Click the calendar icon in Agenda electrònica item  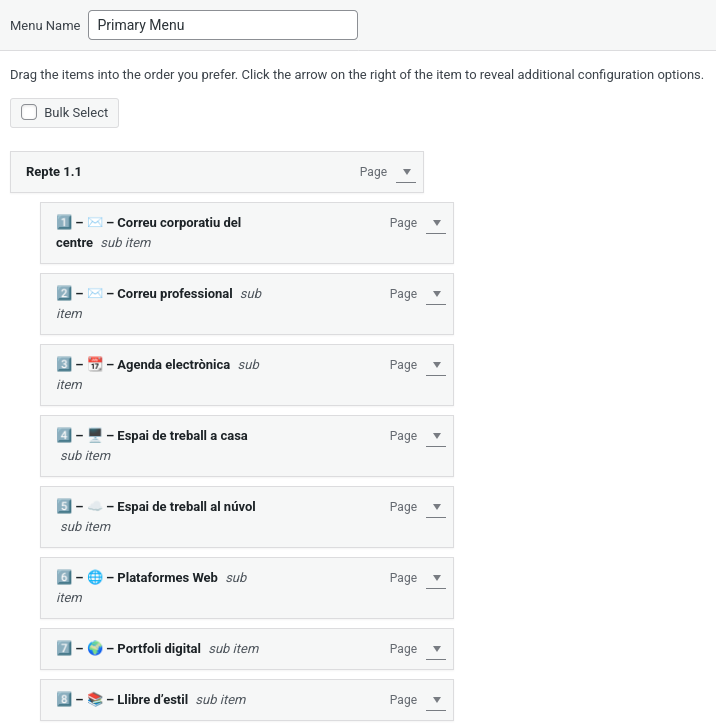(95, 365)
